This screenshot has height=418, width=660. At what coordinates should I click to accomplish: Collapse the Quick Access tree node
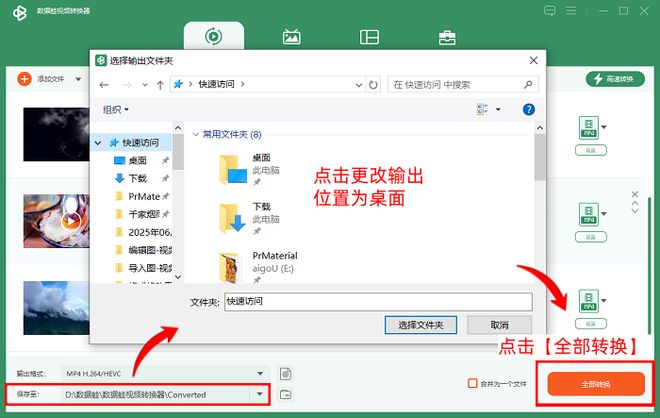click(x=98, y=143)
